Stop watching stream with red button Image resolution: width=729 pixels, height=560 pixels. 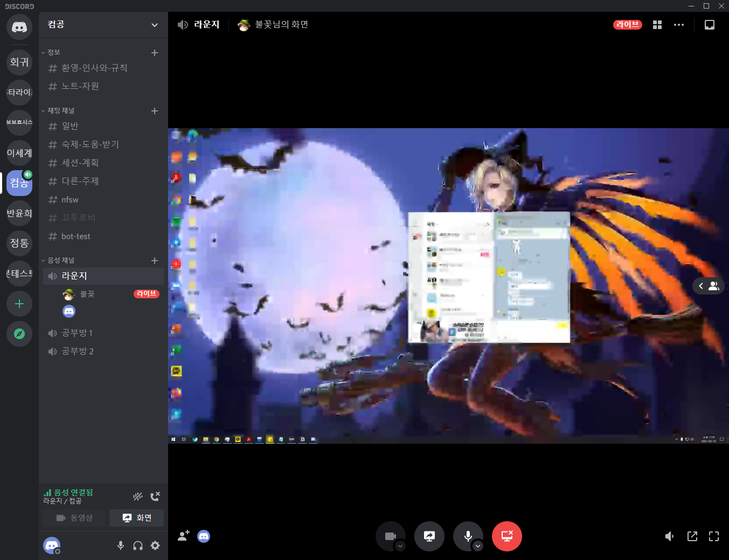pyautogui.click(x=507, y=536)
